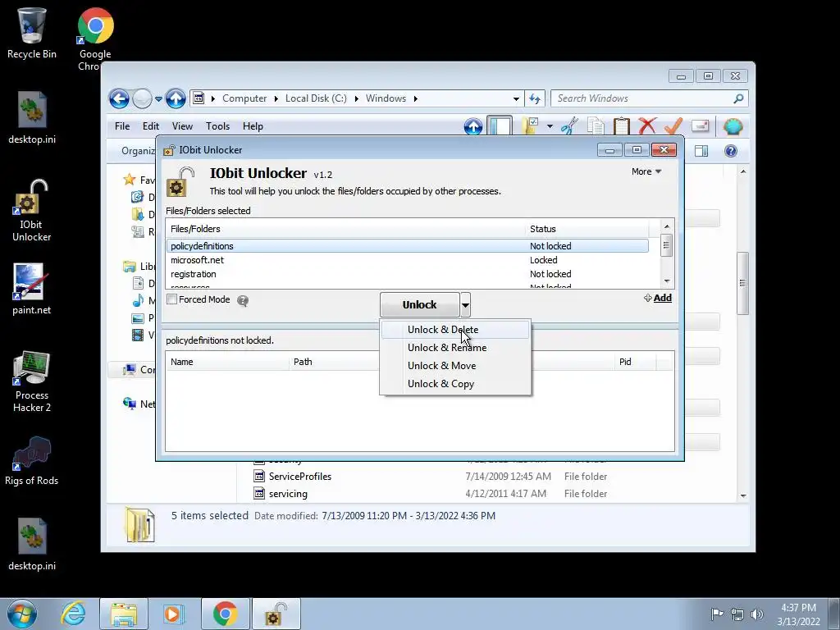This screenshot has width=840, height=630.
Task: Click the Paste clipboard icon in Explorer toolbar
Action: (621, 126)
